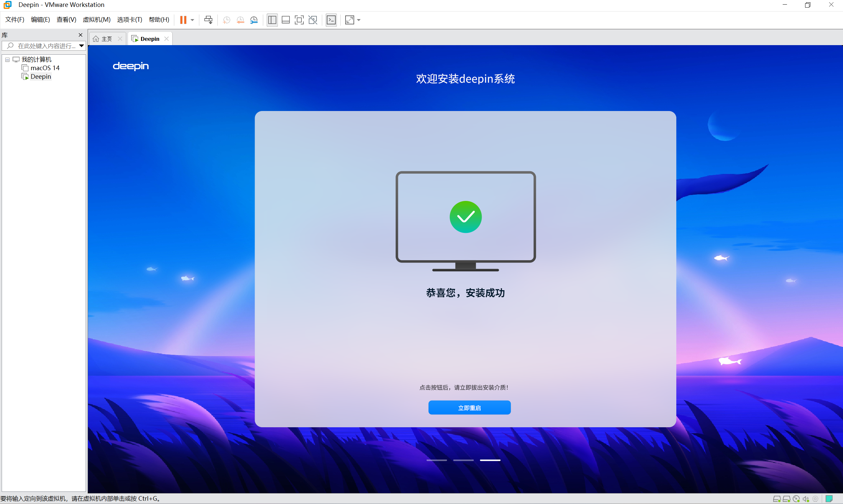Revert the VM to its previous snapshot
843x504 pixels.
(240, 20)
